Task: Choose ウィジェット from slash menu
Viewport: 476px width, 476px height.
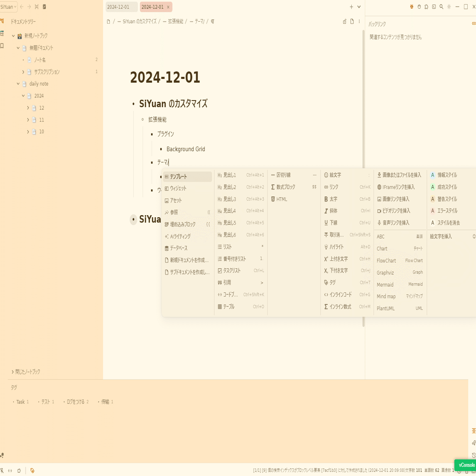Action: 188,188
